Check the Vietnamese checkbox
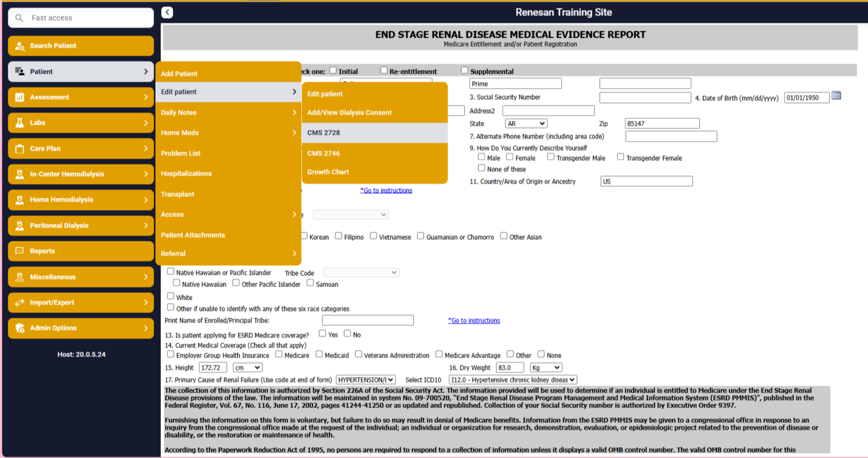Viewport: 868px width, 458px height. (373, 236)
